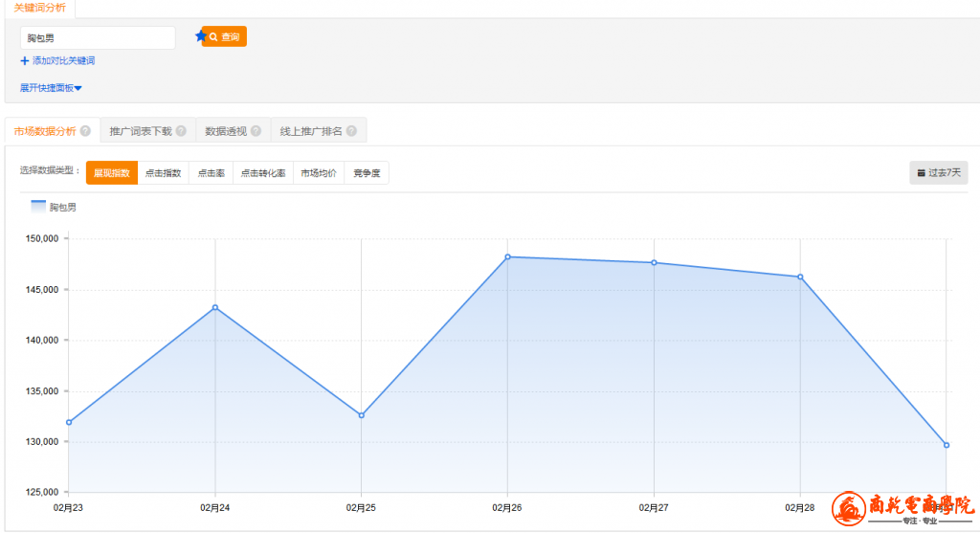Image resolution: width=980 pixels, height=533 pixels.
Task: Click the 02月26 peak data point
Action: pyautogui.click(x=507, y=256)
